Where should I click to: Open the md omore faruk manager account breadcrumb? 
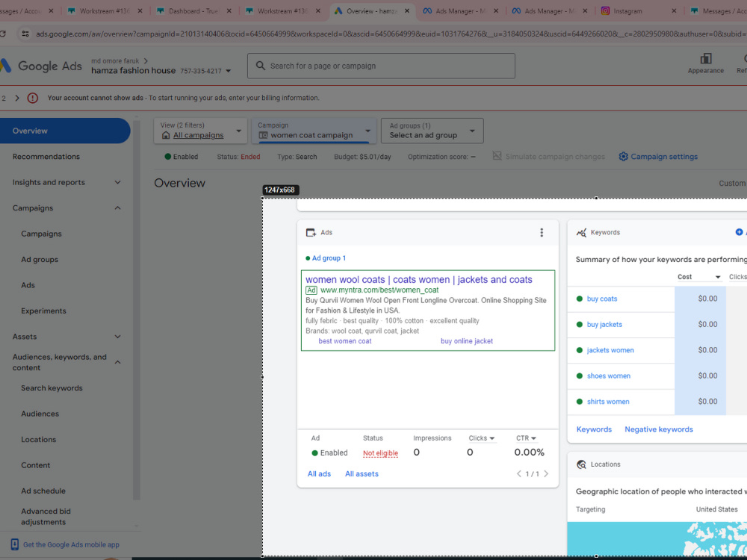coord(115,61)
